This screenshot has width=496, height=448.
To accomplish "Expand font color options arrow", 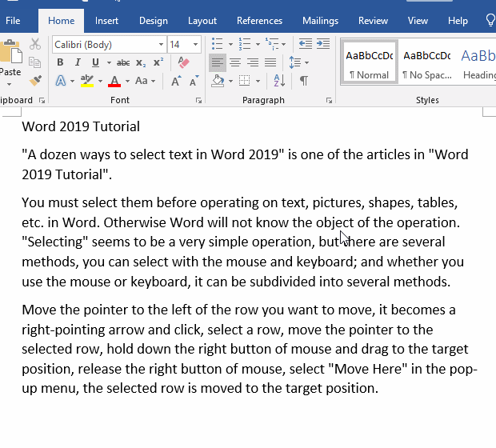I will point(127,82).
